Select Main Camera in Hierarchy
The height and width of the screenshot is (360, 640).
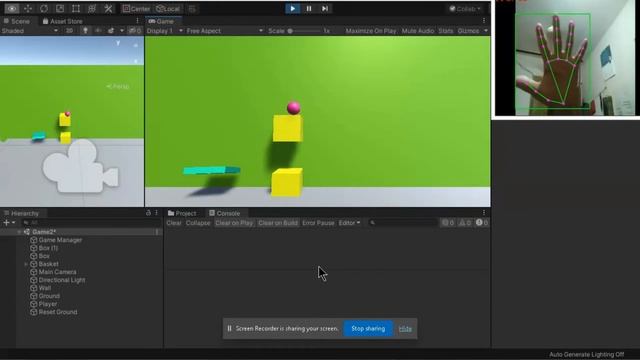(57, 272)
